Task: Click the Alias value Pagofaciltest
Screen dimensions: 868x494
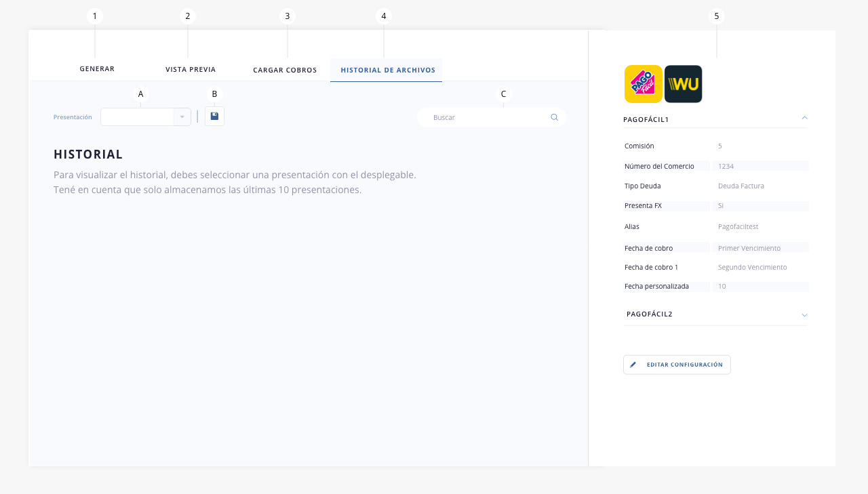Action: (x=738, y=227)
